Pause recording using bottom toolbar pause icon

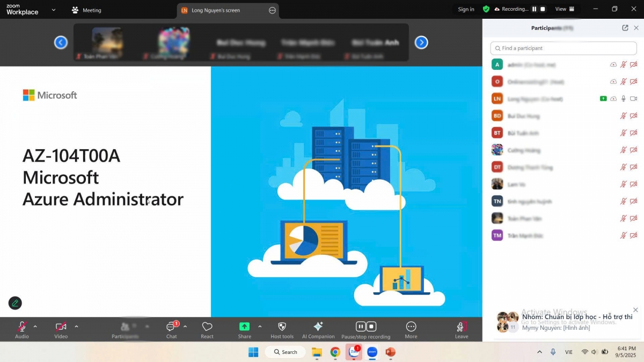(x=361, y=327)
